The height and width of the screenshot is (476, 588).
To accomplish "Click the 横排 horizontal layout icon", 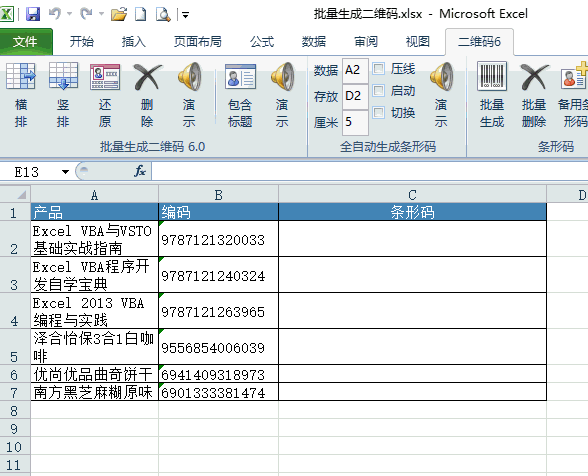I will click(21, 76).
